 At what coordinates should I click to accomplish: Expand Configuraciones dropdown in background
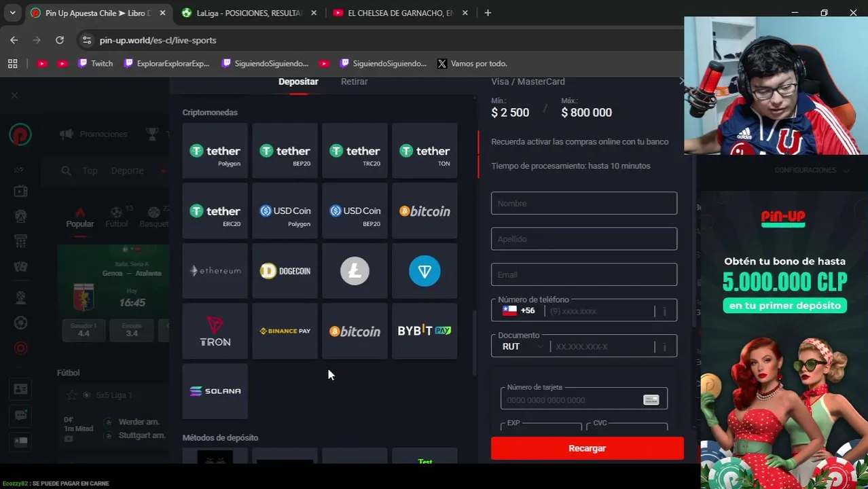pyautogui.click(x=812, y=170)
